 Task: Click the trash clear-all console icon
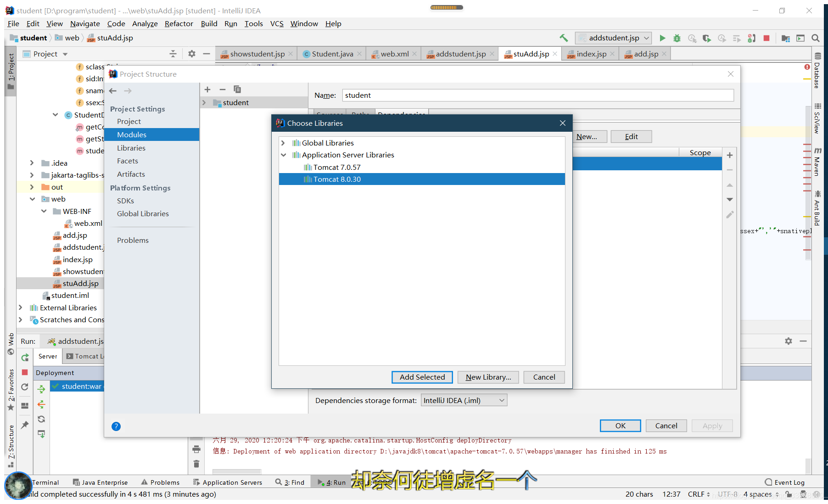point(196,464)
